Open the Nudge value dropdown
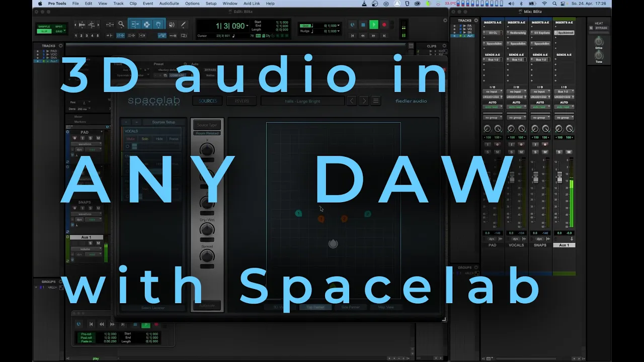This screenshot has width=644, height=362. [x=338, y=31]
